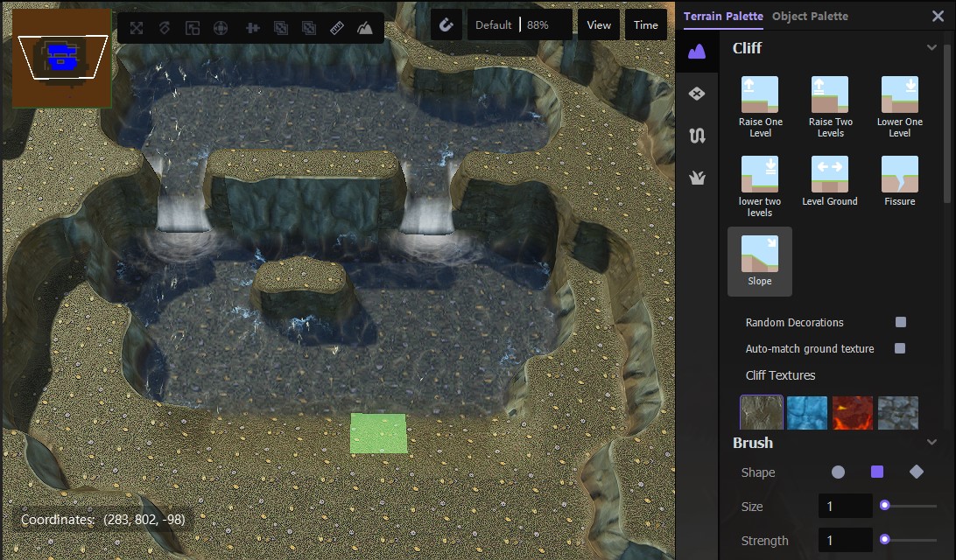
Task: Collapse the Brush section
Action: point(931,443)
